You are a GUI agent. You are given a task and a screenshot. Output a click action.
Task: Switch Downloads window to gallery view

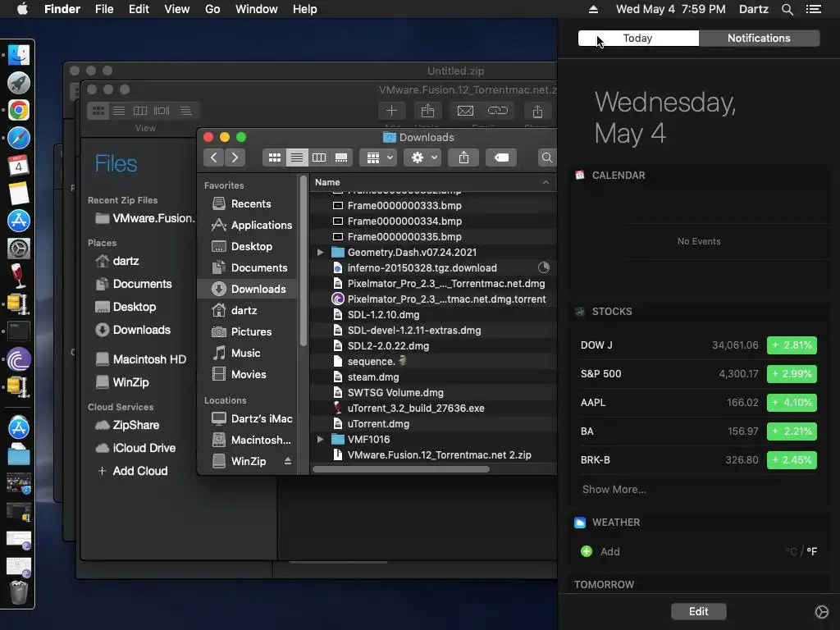[x=341, y=157]
